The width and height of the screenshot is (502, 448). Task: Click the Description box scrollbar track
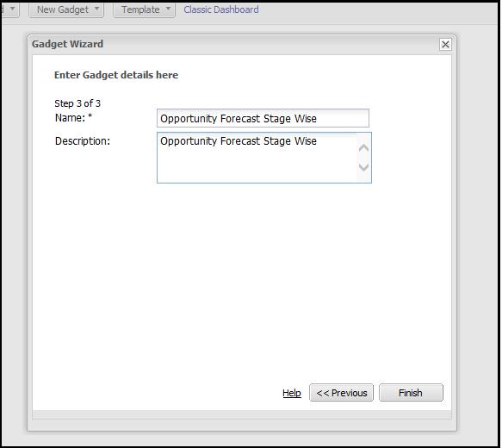[x=363, y=158]
